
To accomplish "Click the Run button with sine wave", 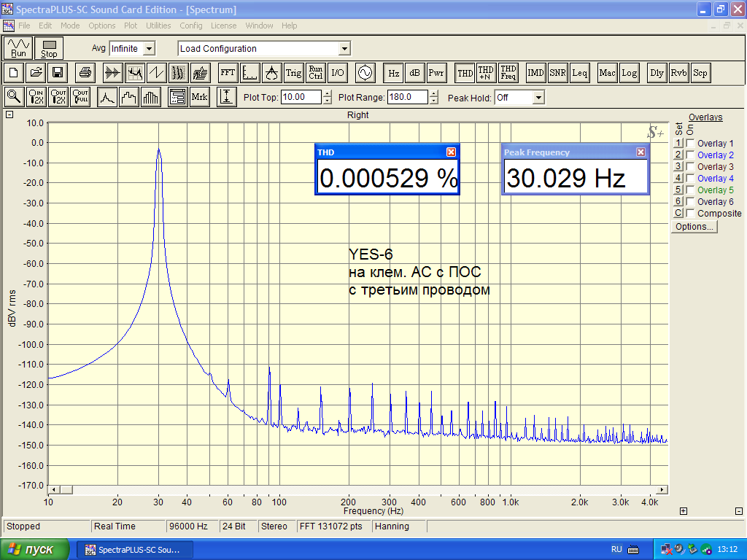I will [19, 48].
